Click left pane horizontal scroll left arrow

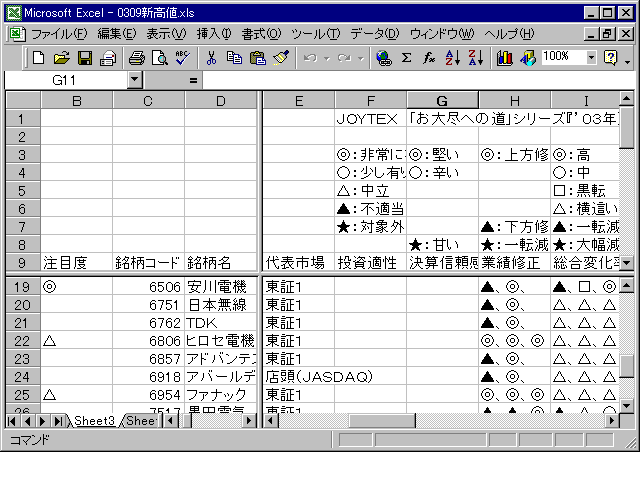coord(171,420)
